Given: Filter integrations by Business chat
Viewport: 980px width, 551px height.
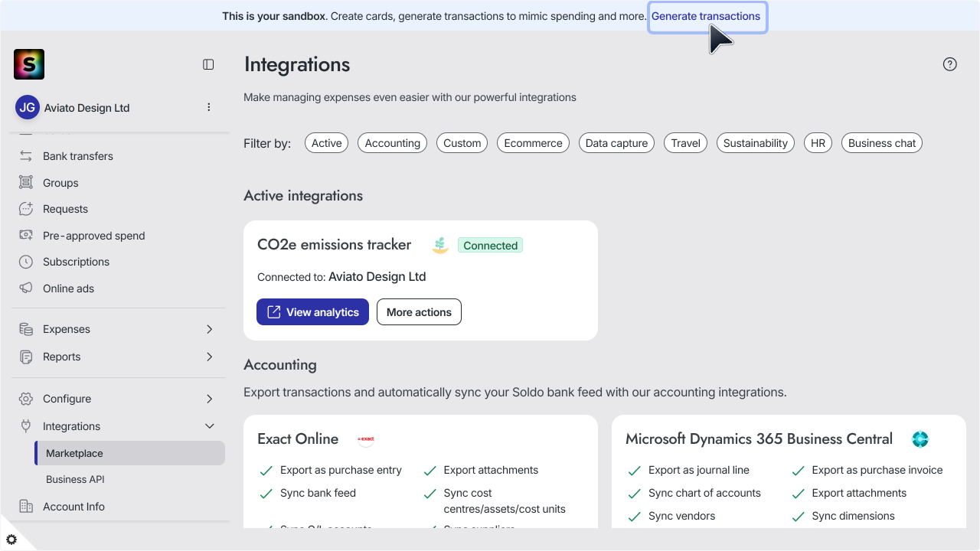Looking at the screenshot, I should pyautogui.click(x=882, y=143).
